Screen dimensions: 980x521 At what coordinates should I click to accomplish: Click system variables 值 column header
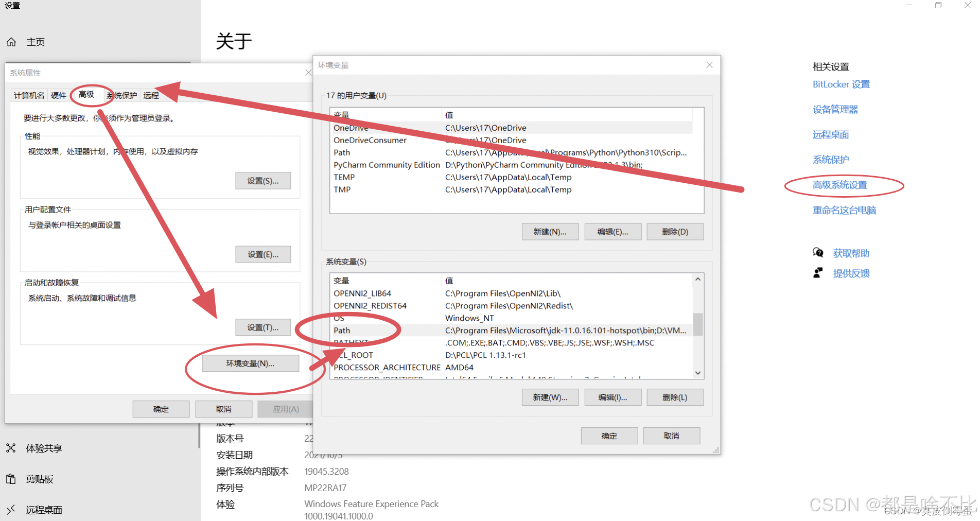[568, 281]
